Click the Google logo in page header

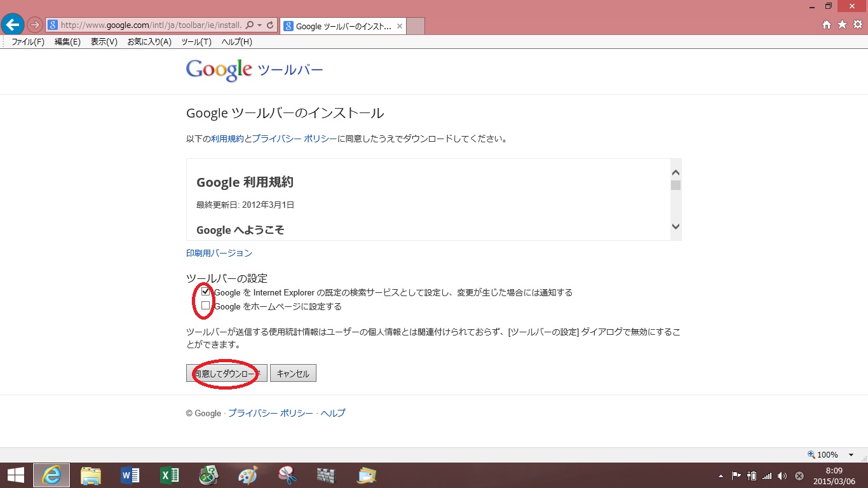pyautogui.click(x=219, y=70)
